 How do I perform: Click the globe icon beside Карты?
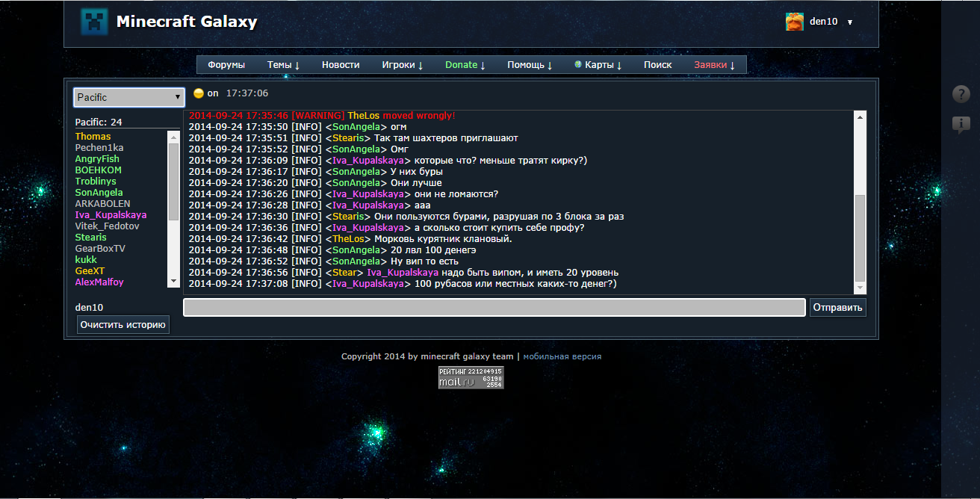coord(578,64)
